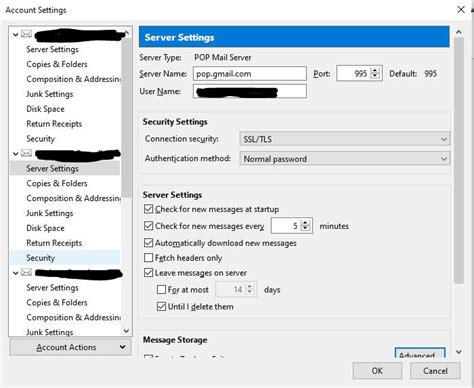Screen dimensions: 474x388
Task: Open Server Settings under the third account
Action: click(52, 287)
